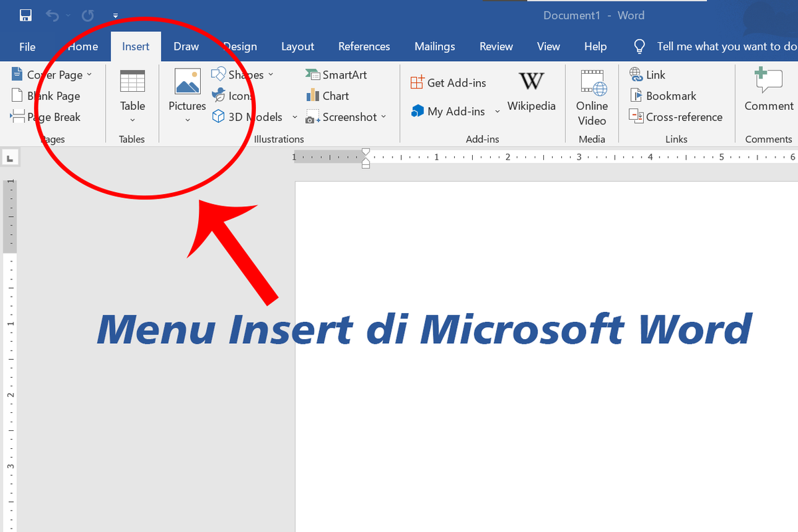Viewport: 798px width, 532px height.
Task: Click the Undo arrow icon
Action: [53, 15]
